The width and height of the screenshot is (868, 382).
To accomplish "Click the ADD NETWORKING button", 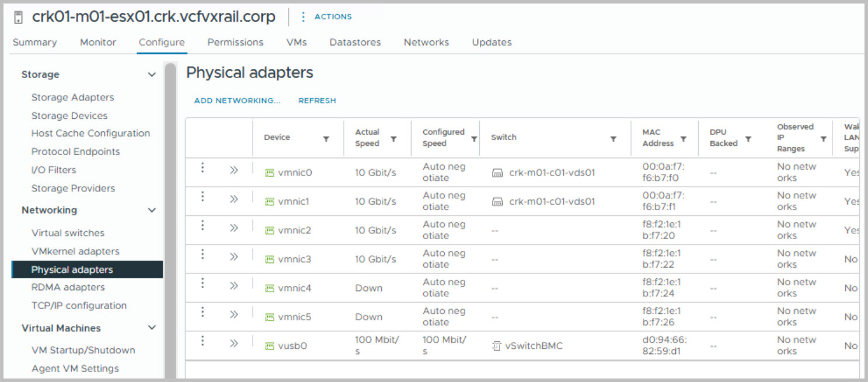I will (237, 100).
